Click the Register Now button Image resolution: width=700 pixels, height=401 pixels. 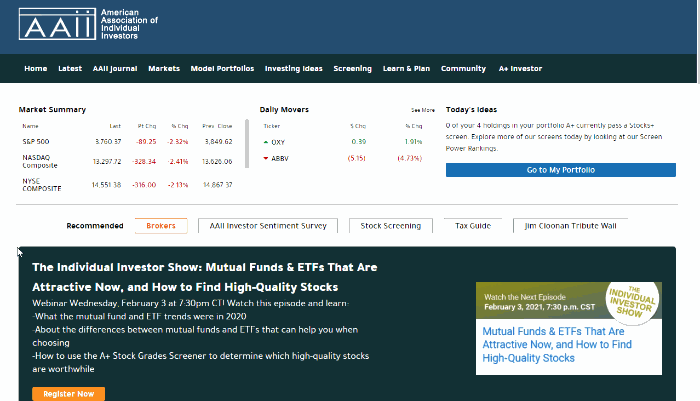point(69,394)
